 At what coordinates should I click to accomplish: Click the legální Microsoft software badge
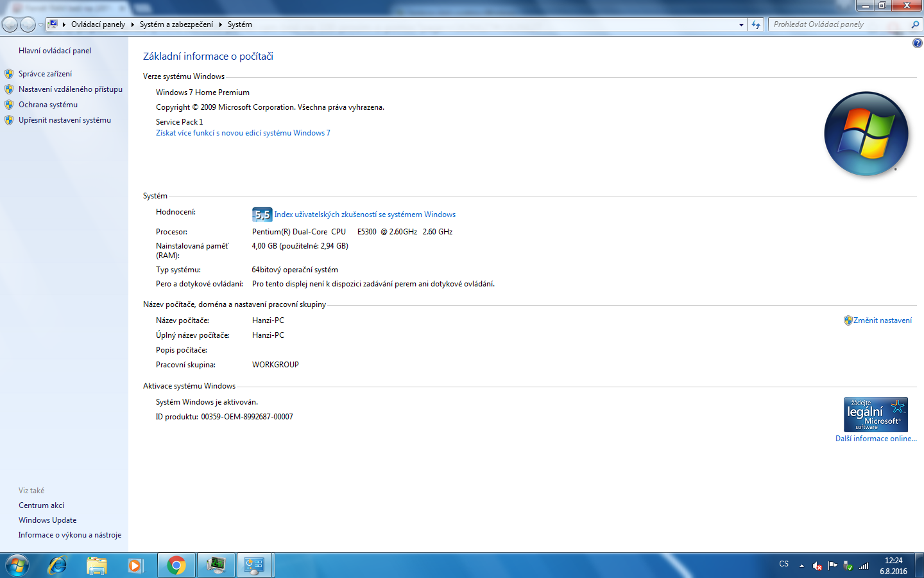point(876,414)
